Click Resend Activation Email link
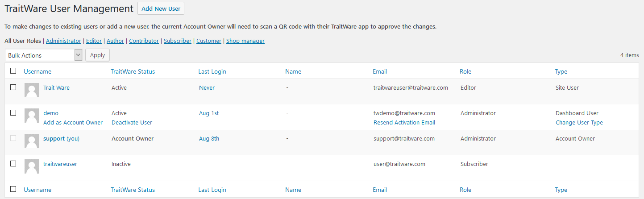The width and height of the screenshot is (644, 199). pyautogui.click(x=404, y=123)
